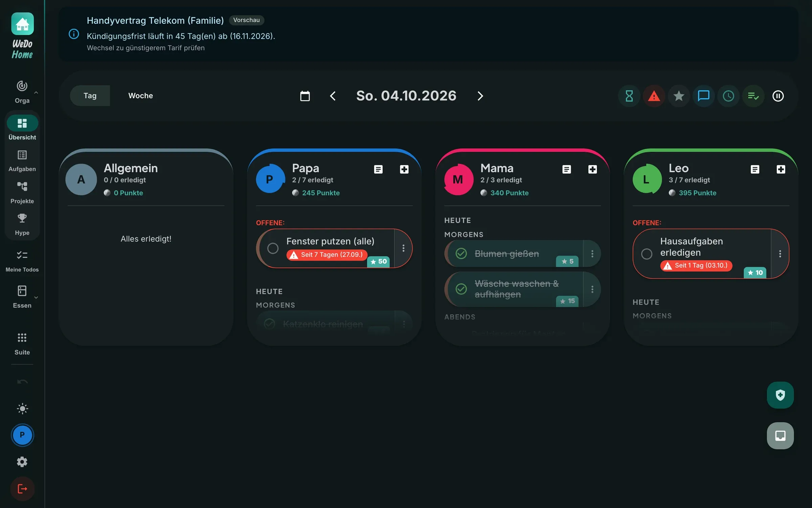
Task: Toggle the chat comments filter
Action: pyautogui.click(x=704, y=96)
